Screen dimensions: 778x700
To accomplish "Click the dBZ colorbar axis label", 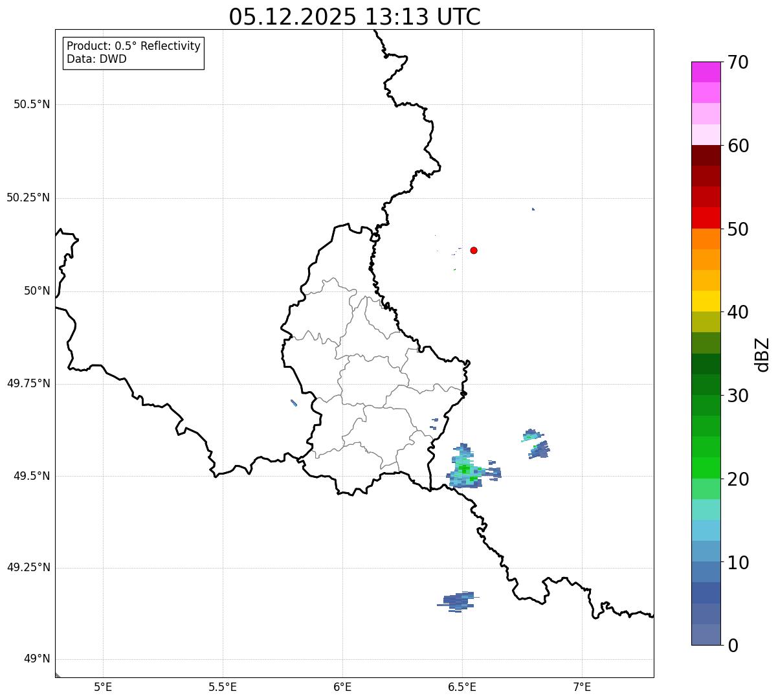I will pos(762,354).
